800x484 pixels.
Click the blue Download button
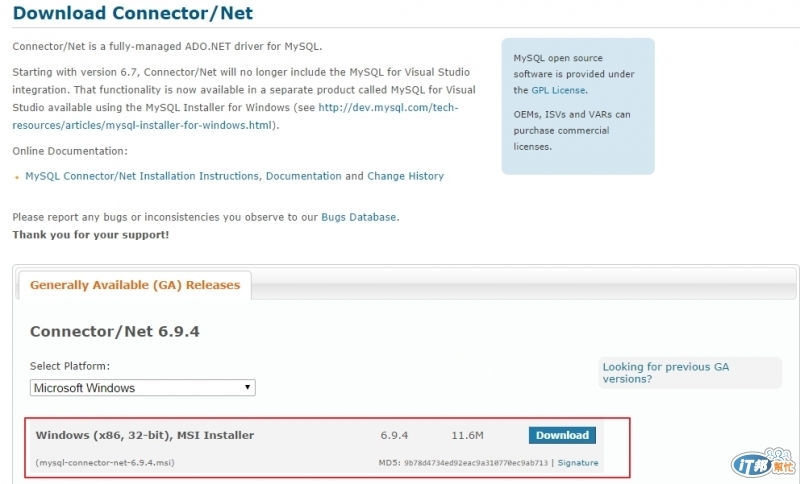pyautogui.click(x=562, y=435)
